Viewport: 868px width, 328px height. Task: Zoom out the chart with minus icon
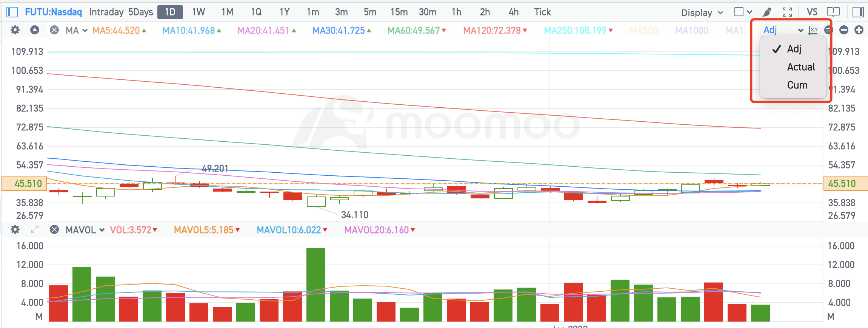pyautogui.click(x=844, y=30)
